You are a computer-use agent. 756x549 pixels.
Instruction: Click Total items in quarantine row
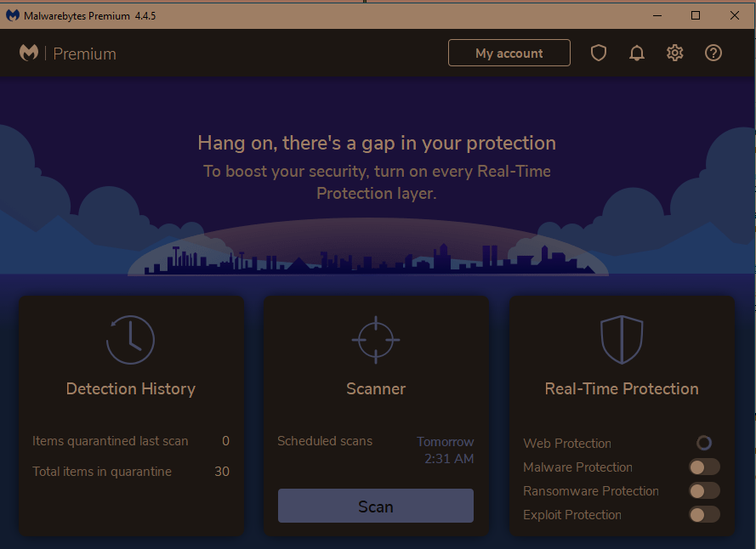[130, 471]
